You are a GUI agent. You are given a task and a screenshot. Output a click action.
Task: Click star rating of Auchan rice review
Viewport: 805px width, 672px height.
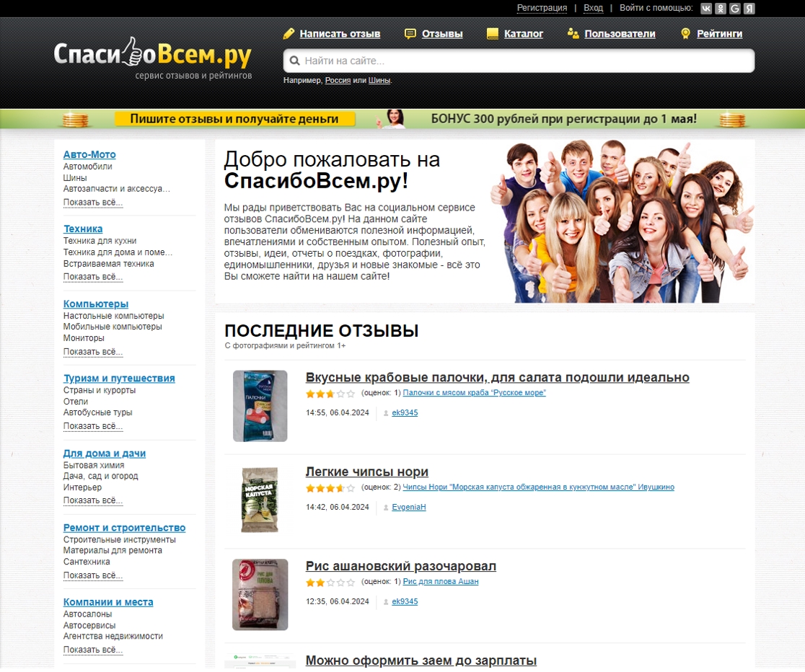[330, 583]
